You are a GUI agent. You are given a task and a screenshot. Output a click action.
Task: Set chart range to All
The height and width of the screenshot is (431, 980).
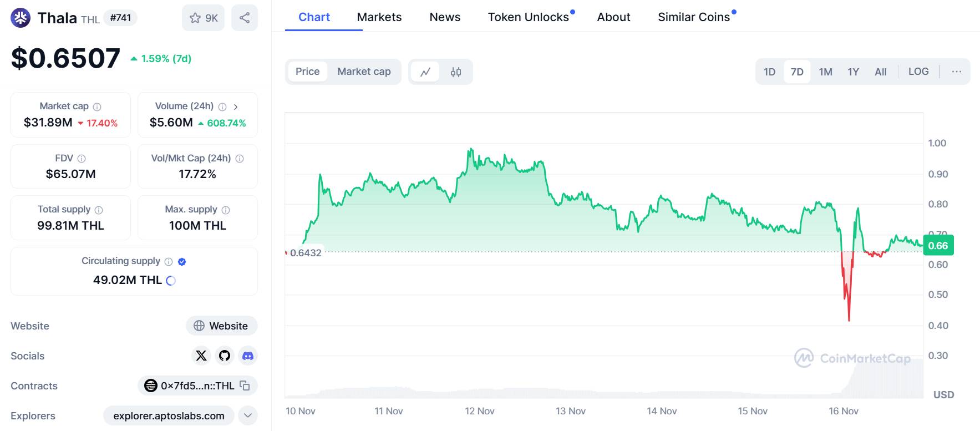click(880, 72)
